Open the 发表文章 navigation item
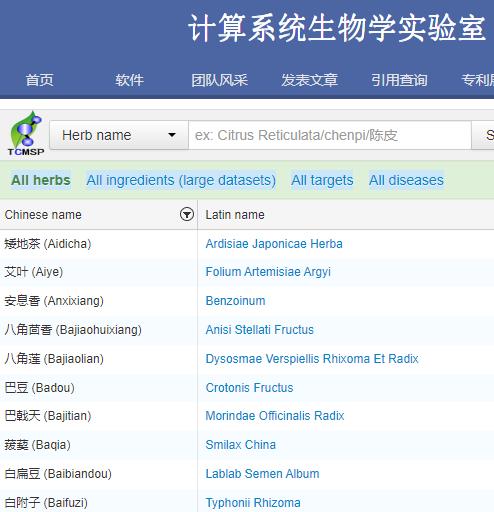Screen dimensions: 494x512 click(x=309, y=80)
